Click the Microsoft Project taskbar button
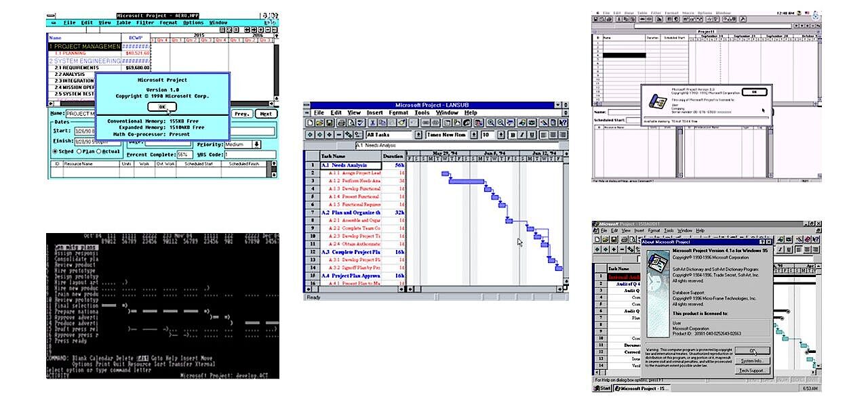Viewport: 868px width, 399px height. pyautogui.click(x=642, y=388)
